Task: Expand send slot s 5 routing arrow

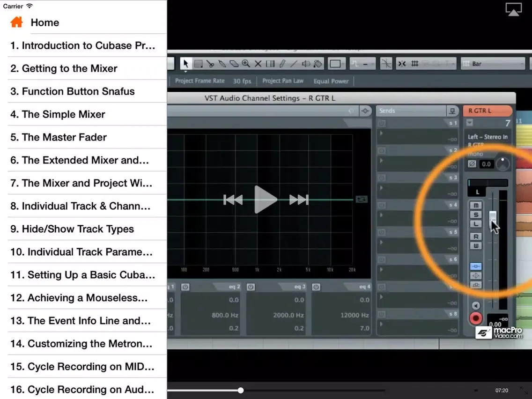Action: (381, 242)
